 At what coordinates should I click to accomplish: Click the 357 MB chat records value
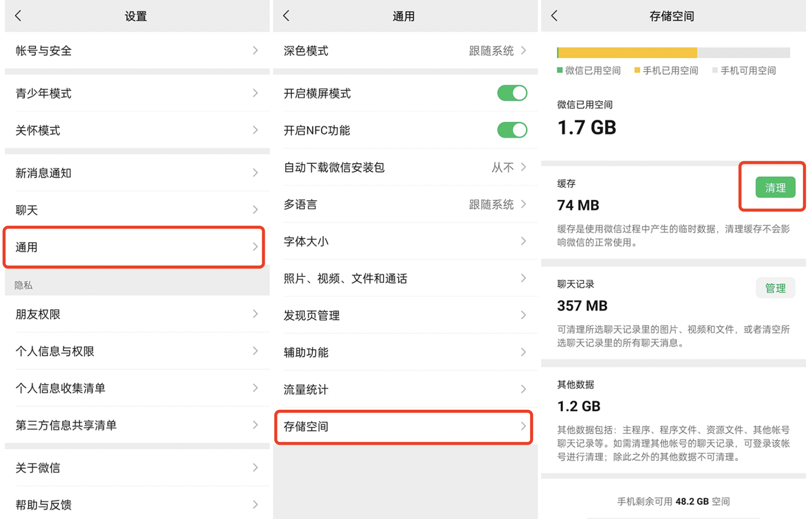(582, 306)
